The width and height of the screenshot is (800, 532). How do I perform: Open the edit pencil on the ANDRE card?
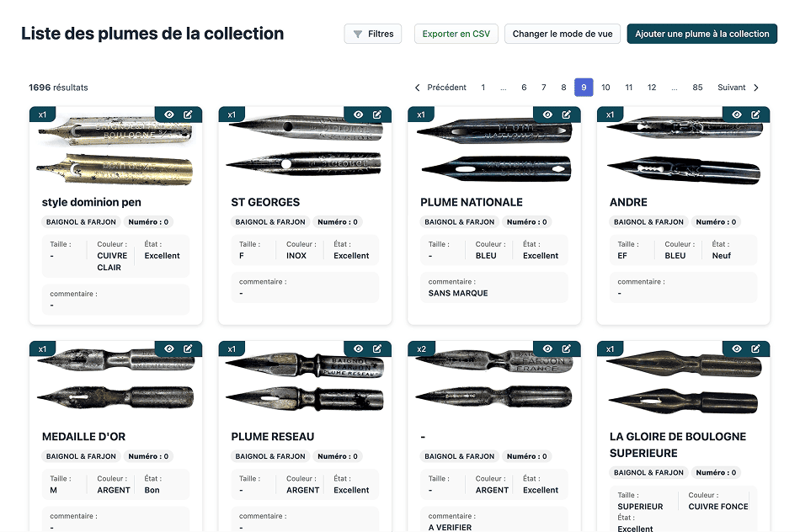(756, 114)
